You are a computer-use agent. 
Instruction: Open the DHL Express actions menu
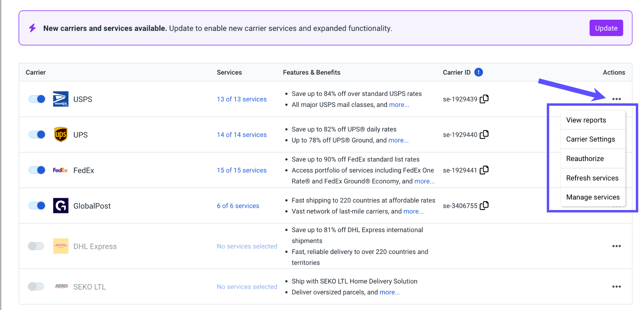click(616, 246)
